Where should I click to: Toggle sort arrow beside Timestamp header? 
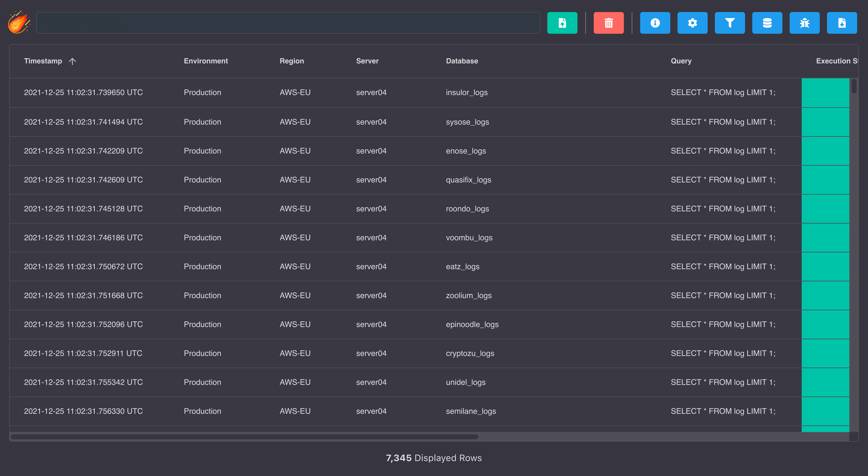pyautogui.click(x=72, y=61)
